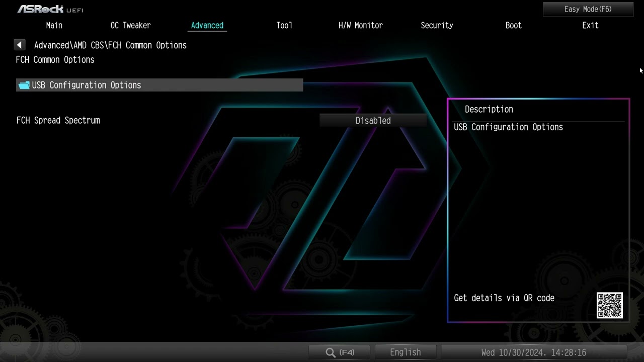
Task: Switch to the Security tab
Action: pyautogui.click(x=437, y=25)
